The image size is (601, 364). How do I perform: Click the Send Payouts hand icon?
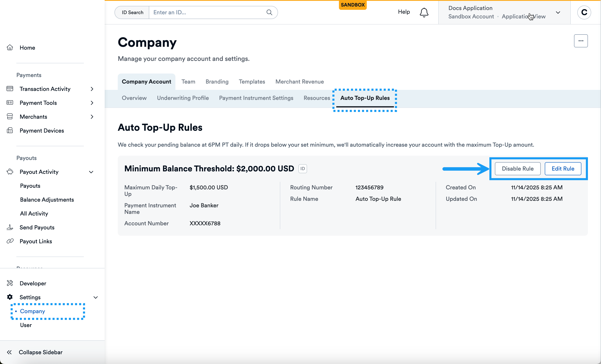point(10,227)
